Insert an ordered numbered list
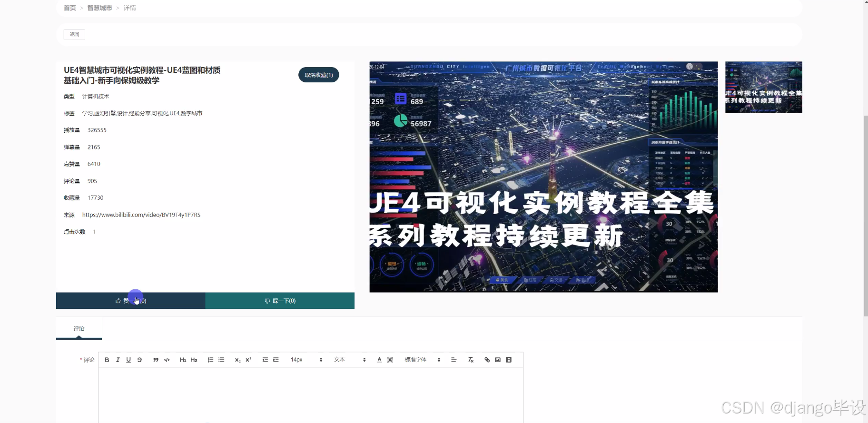Viewport: 868px width, 423px height. click(x=210, y=360)
